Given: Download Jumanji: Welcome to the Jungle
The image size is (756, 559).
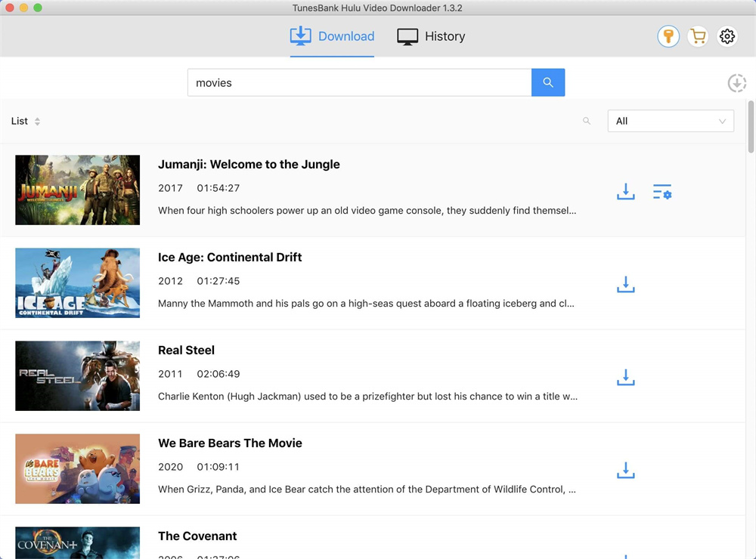Looking at the screenshot, I should (626, 191).
